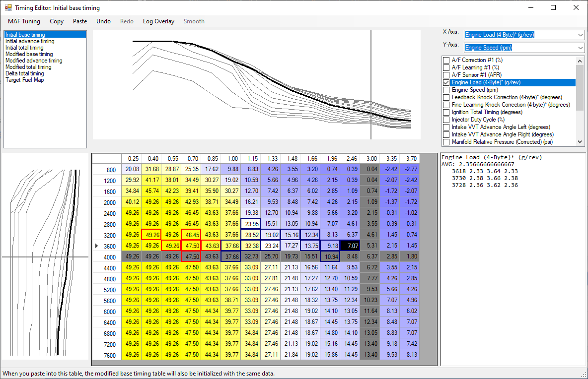Open the X-Axis dropdown

click(x=581, y=35)
